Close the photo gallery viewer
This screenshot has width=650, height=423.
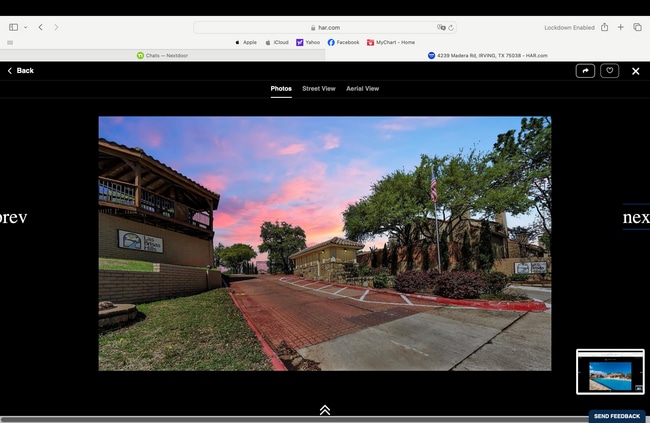tap(635, 71)
